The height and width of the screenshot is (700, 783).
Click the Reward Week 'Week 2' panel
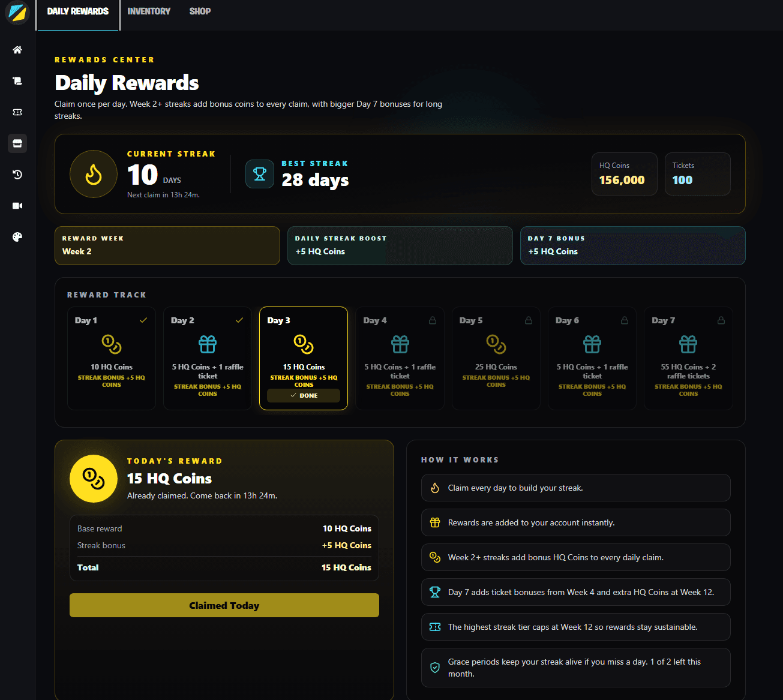click(x=167, y=245)
